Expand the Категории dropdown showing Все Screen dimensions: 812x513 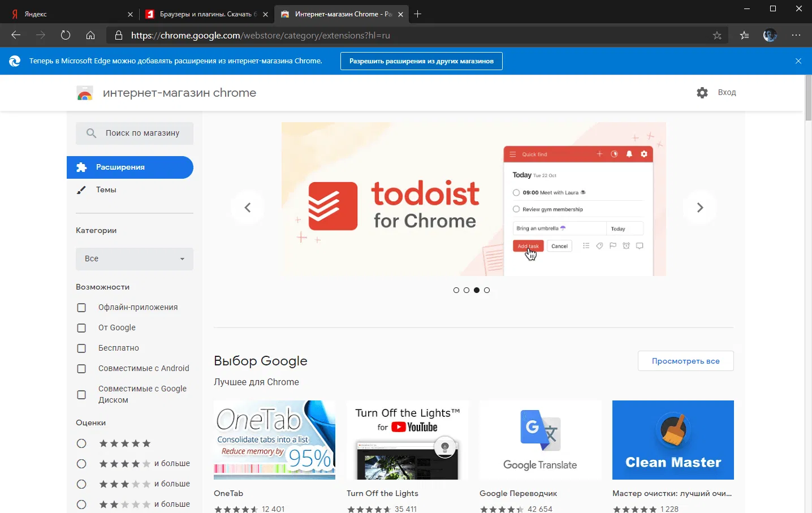135,259
